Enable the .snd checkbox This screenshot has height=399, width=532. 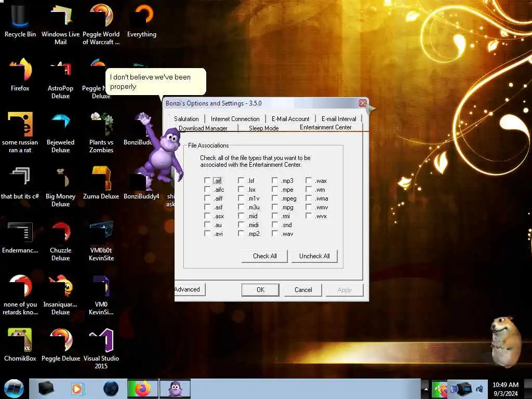click(x=275, y=224)
